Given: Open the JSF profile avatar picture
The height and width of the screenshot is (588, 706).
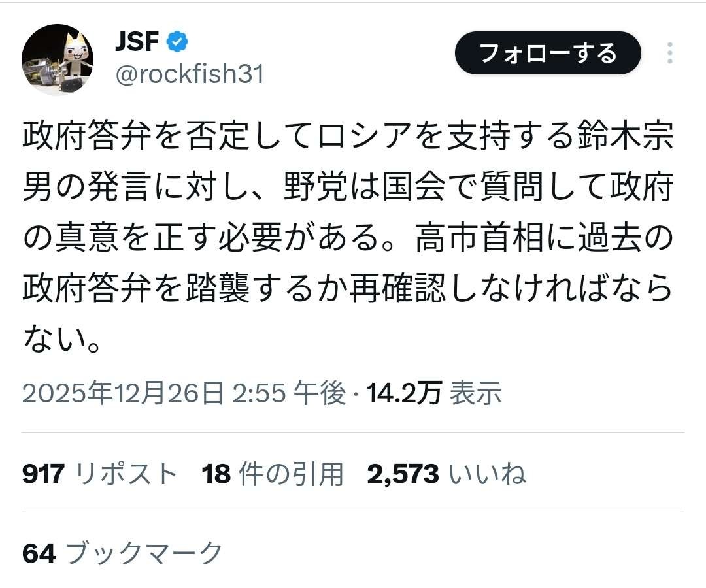Looking at the screenshot, I should (x=58, y=59).
